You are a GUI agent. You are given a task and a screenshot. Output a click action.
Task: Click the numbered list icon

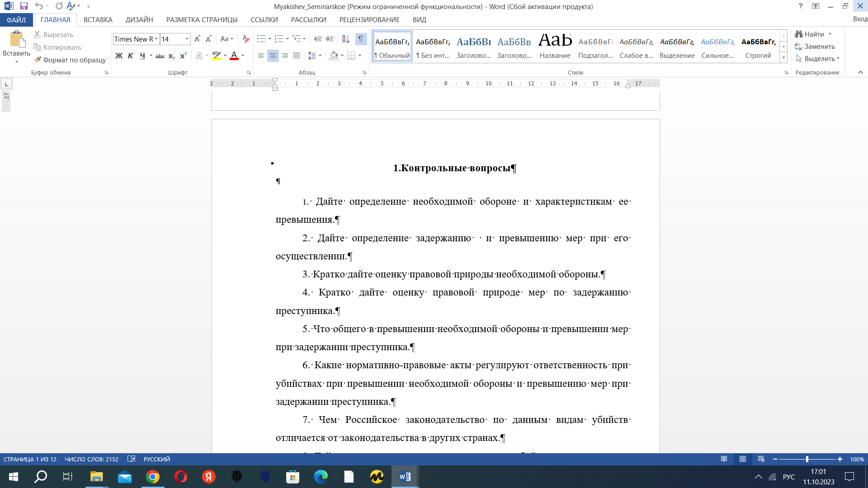tap(279, 39)
